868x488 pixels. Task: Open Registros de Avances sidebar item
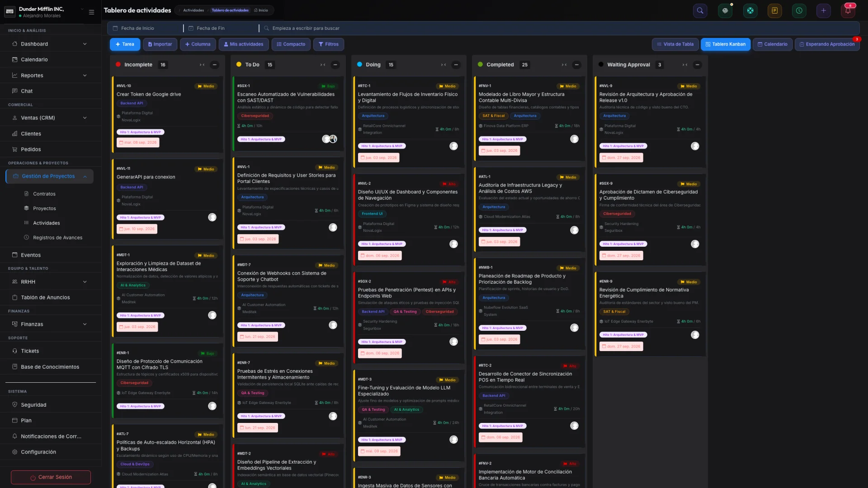[57, 238]
